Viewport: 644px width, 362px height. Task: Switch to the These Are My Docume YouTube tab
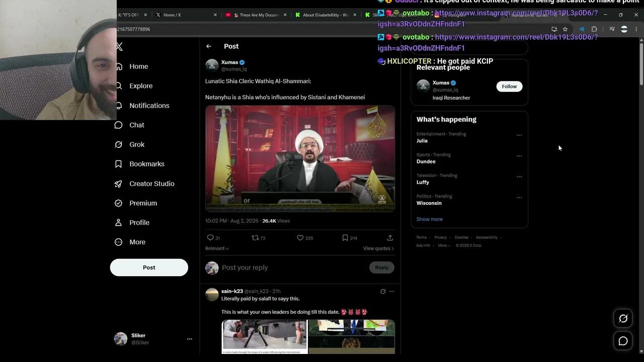pyautogui.click(x=256, y=15)
